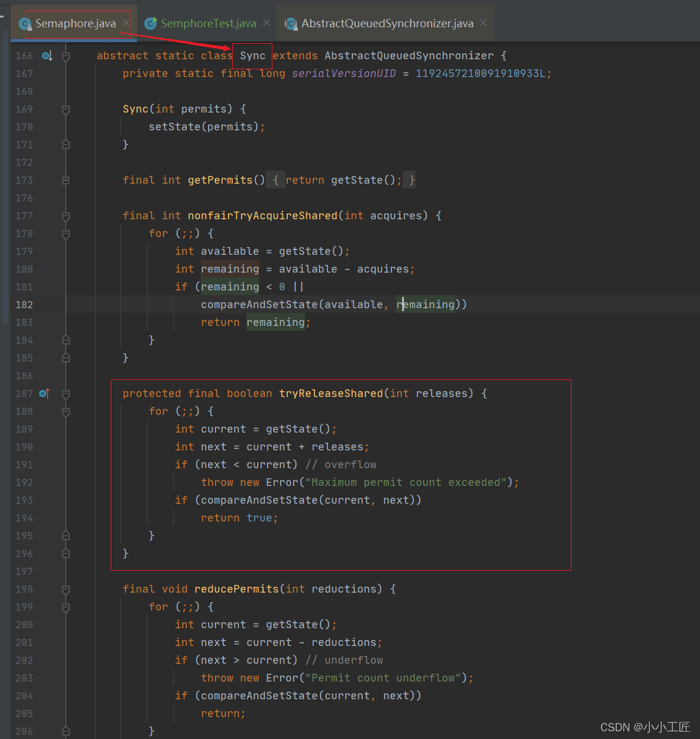
Task: Click 'compareAndSetState(current, next)' on line 204
Action: [308, 696]
